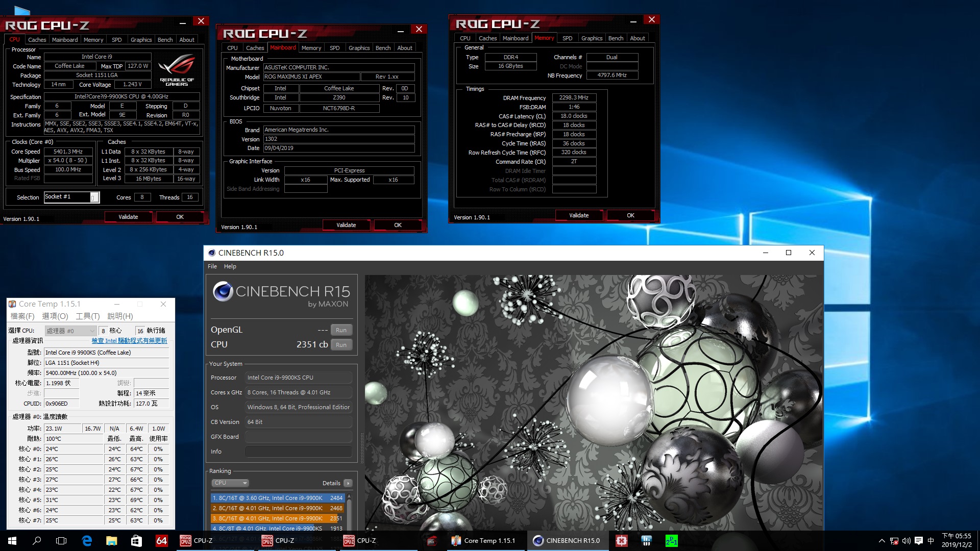Show hidden system tray icons
980x551 pixels.
pos(881,541)
